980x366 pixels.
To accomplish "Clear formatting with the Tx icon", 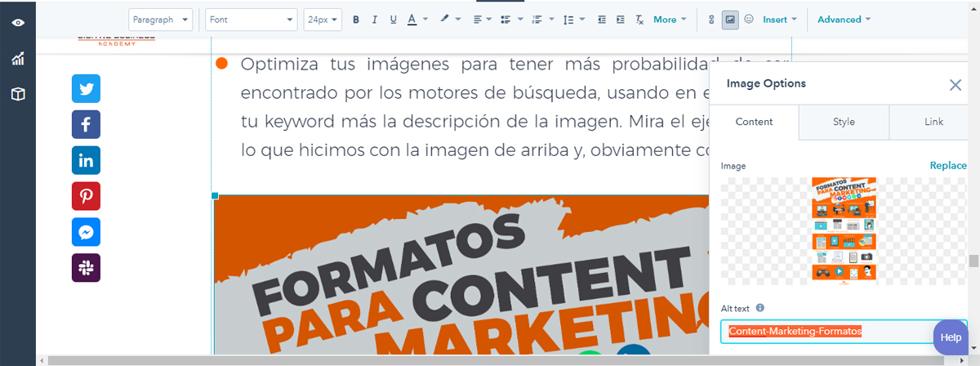I will click(x=639, y=20).
